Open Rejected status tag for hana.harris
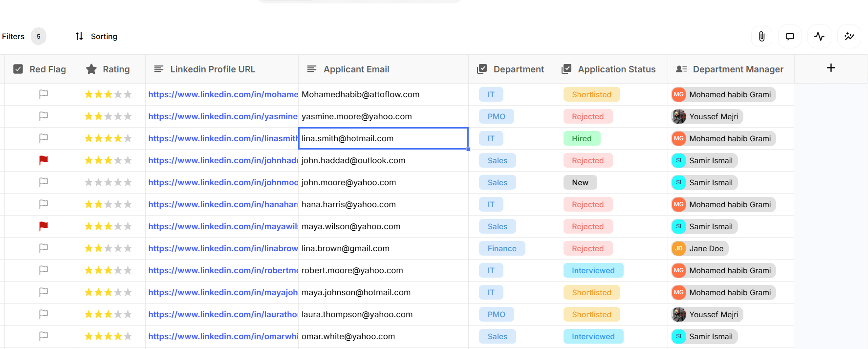This screenshot has width=868, height=349. point(588,204)
